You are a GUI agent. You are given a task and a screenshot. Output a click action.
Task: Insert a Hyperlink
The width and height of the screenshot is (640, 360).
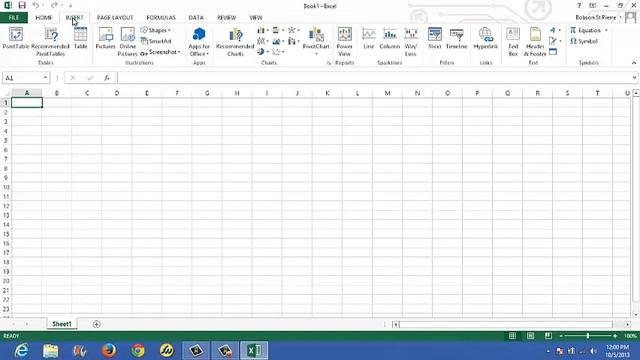click(x=486, y=38)
